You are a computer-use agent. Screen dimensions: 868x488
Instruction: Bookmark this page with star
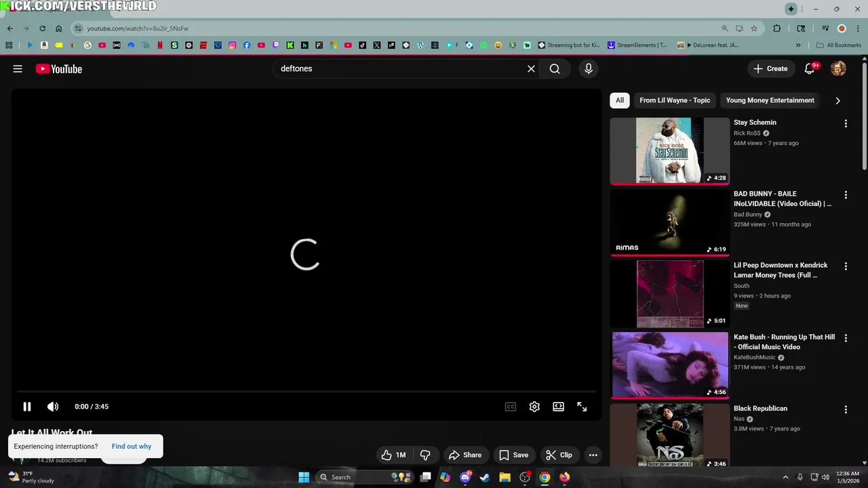coord(754,28)
